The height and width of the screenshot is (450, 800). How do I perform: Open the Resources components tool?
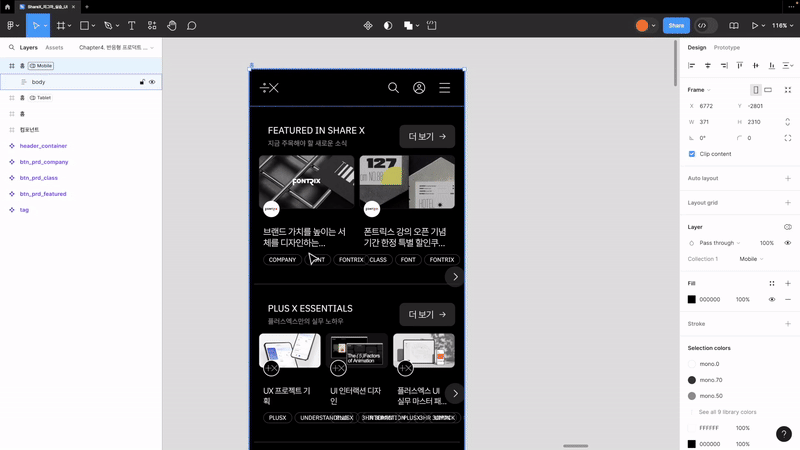point(152,26)
